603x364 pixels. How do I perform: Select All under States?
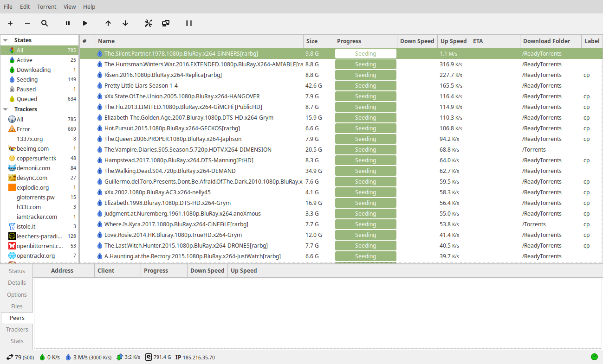[39, 50]
